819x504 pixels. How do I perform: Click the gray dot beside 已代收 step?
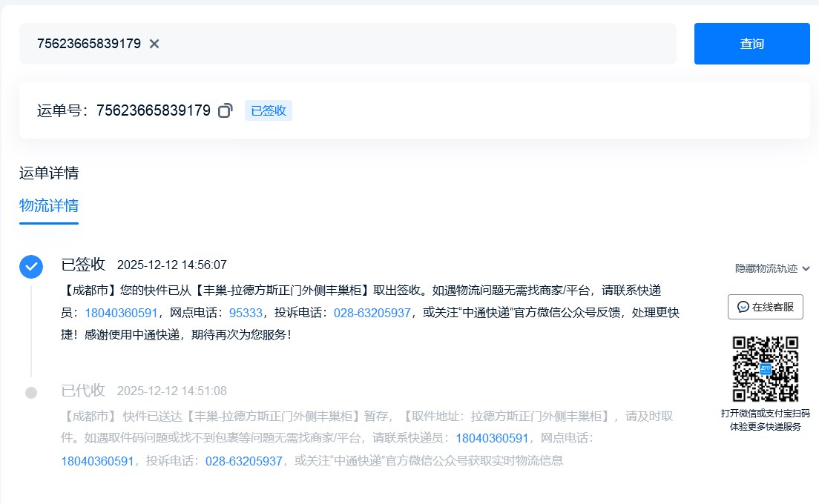(x=30, y=392)
